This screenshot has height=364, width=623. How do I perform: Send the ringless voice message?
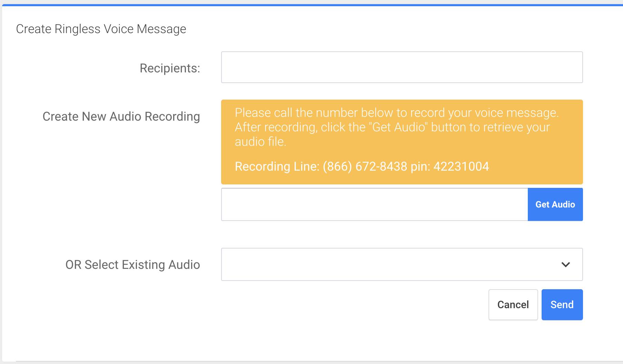[x=562, y=305]
